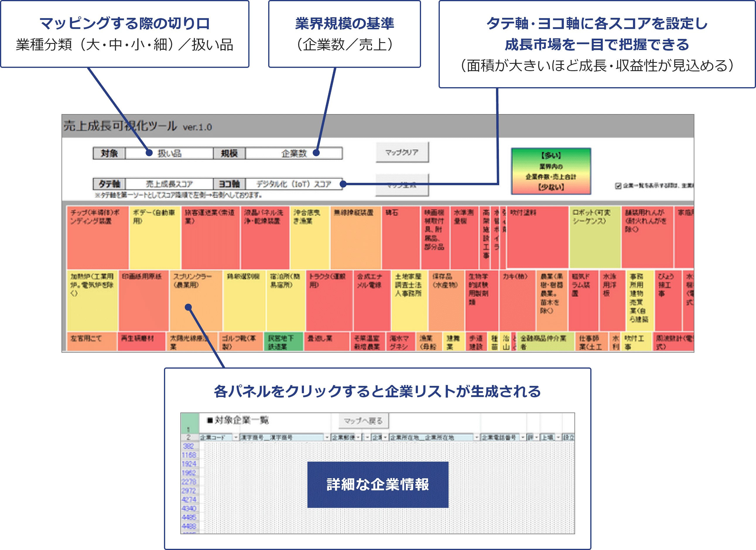Select row header 1168 in the company list

pos(189,455)
